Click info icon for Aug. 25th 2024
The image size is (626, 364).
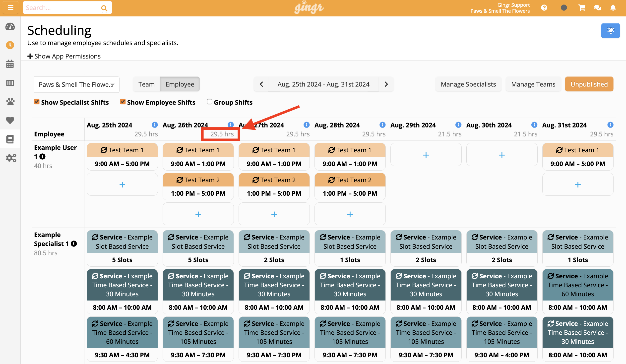pyautogui.click(x=155, y=125)
